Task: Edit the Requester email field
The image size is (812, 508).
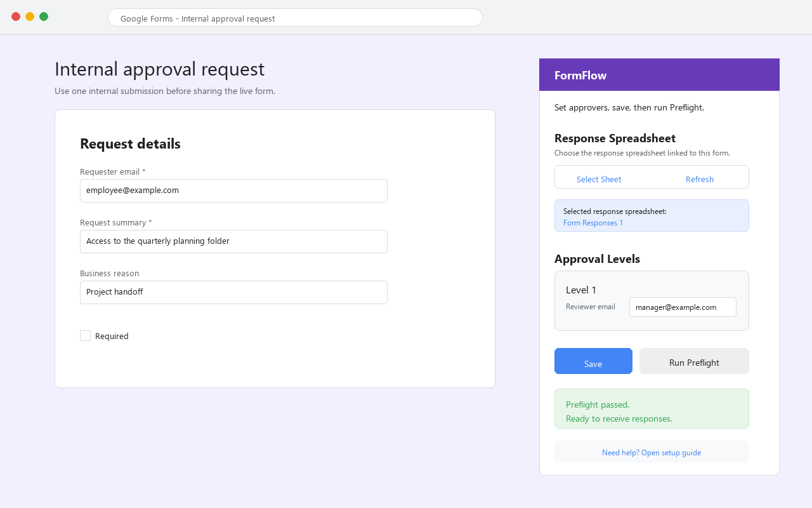Action: (x=233, y=190)
